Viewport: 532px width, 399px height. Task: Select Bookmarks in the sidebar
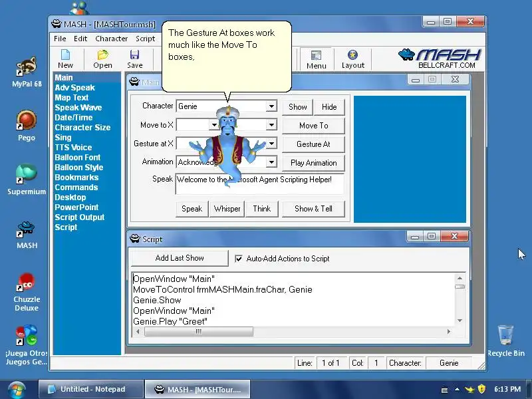[76, 178]
